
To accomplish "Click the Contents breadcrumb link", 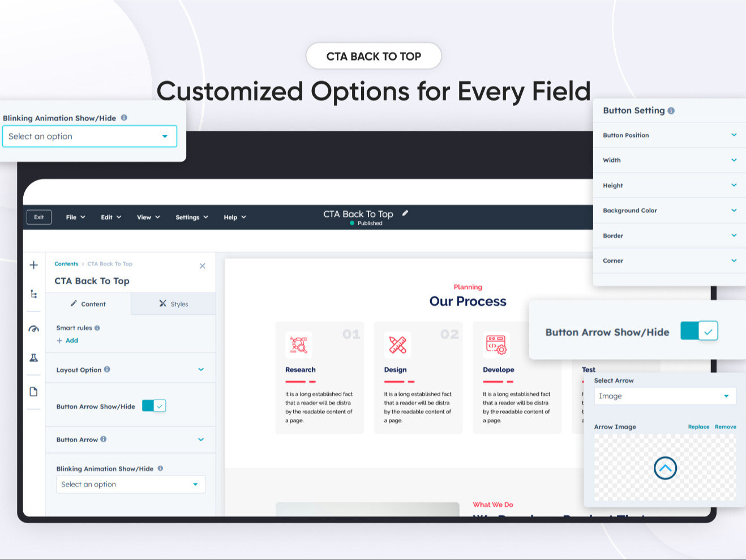I will (x=66, y=263).
